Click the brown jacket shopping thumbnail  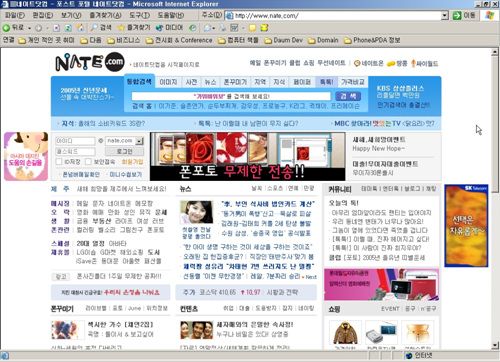(345, 332)
